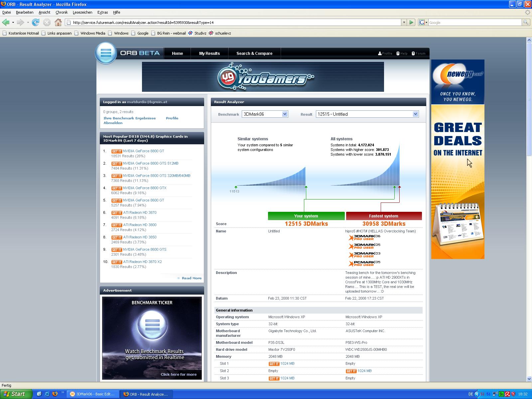Open the schuelevz bookmark

point(220,33)
